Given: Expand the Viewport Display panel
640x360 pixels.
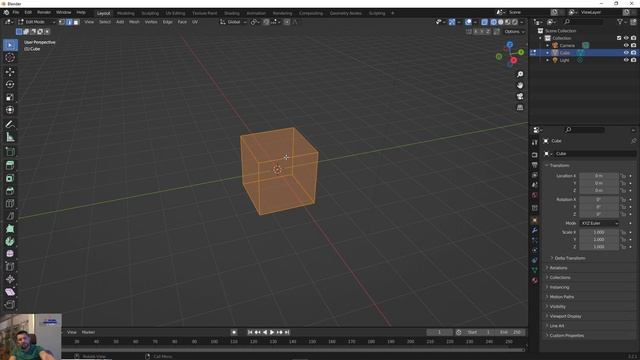Looking at the screenshot, I should coord(565,316).
